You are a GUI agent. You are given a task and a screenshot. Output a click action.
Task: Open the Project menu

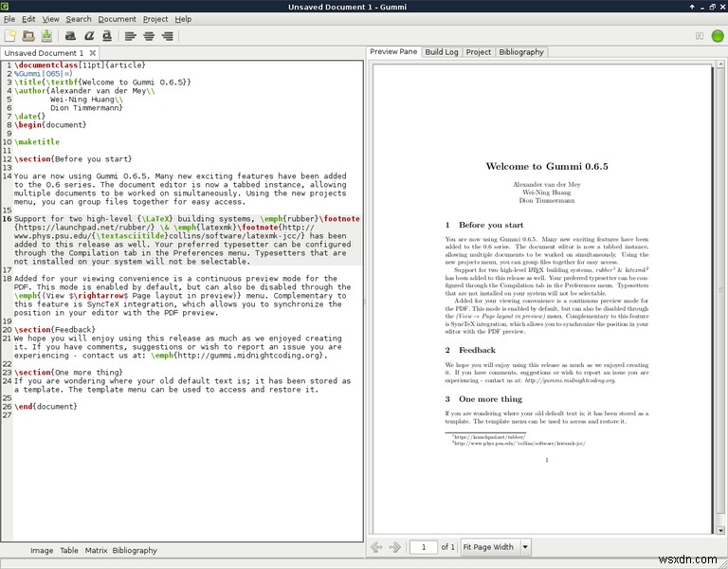(155, 19)
